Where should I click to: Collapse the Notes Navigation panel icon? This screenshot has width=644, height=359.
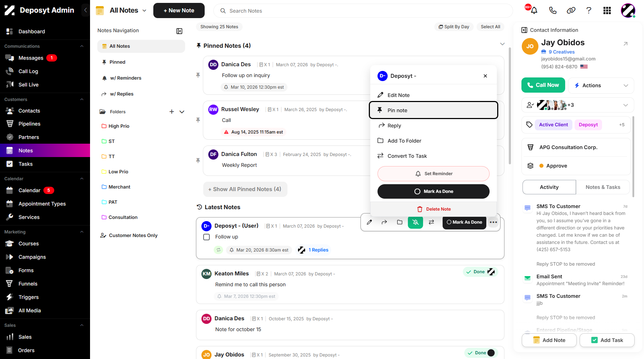179,31
